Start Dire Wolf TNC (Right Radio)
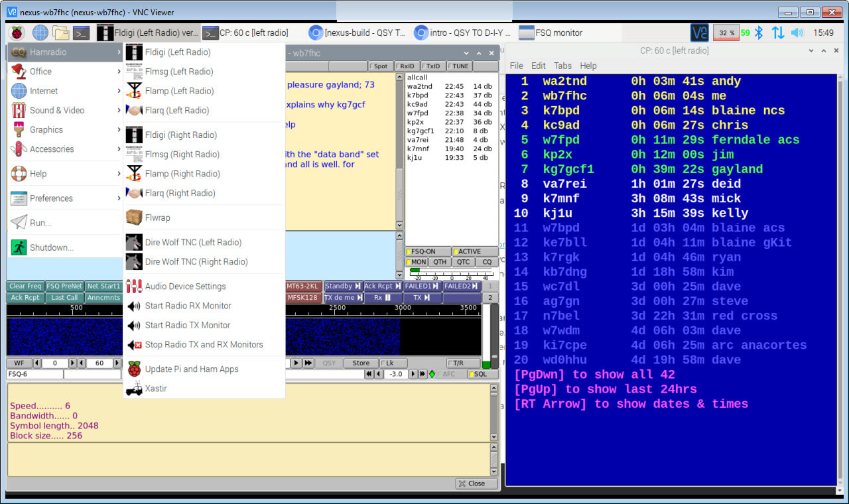 (204, 261)
